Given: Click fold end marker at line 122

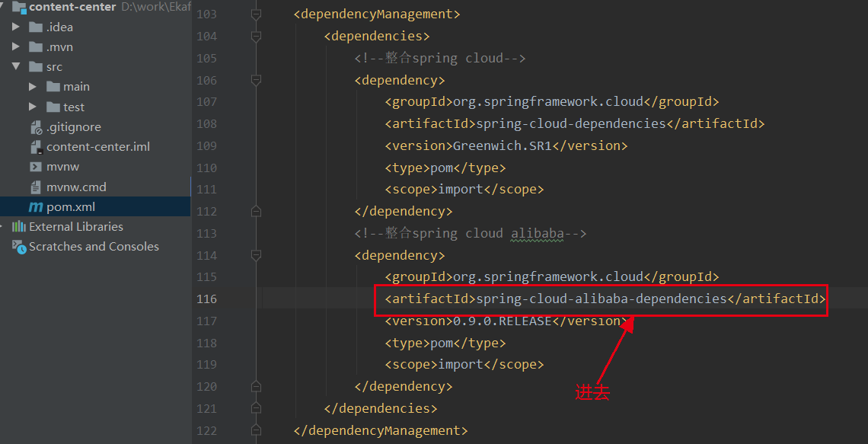Looking at the screenshot, I should coord(255,431).
